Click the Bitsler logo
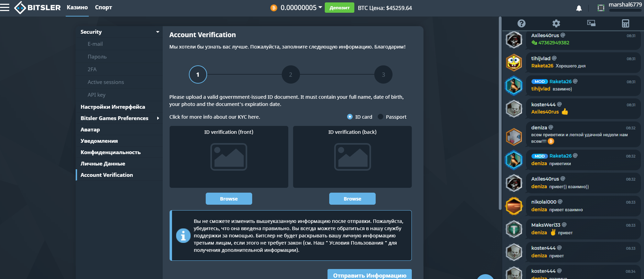Image resolution: width=644 pixels, height=279 pixels. tap(37, 8)
